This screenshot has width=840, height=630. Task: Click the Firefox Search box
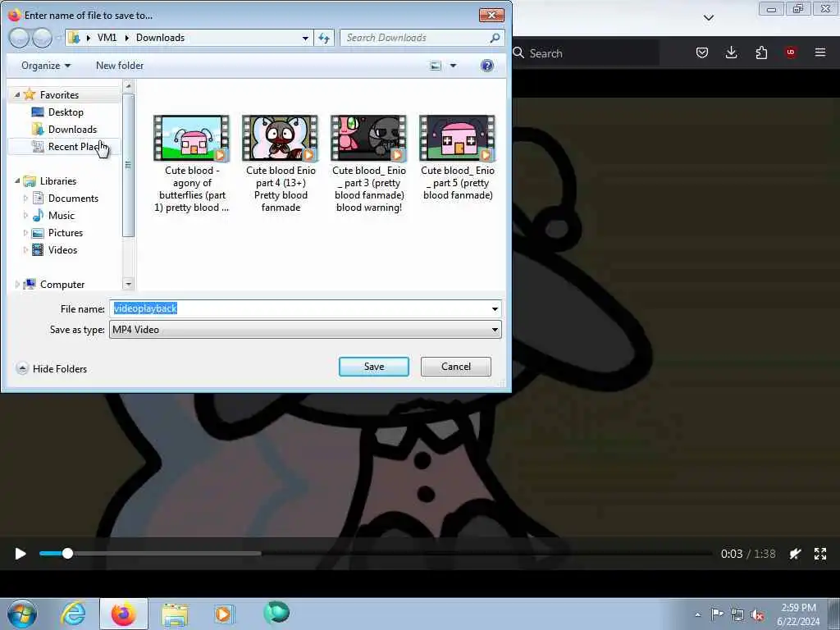click(587, 53)
